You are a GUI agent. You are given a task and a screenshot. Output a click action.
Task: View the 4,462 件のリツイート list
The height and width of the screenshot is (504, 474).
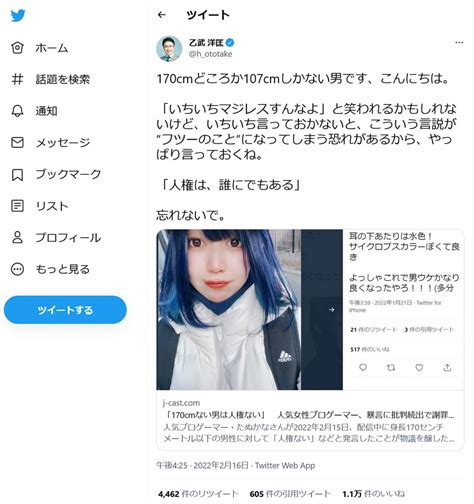click(x=198, y=494)
